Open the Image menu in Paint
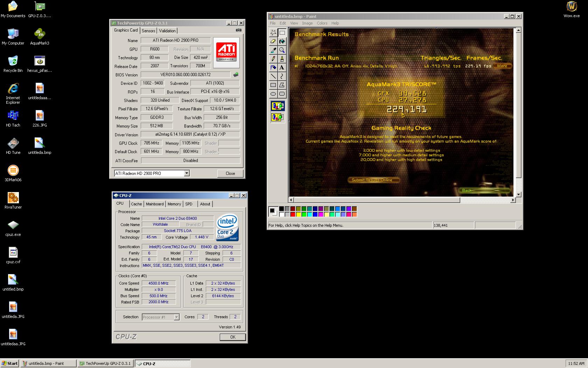The image size is (588, 368). 307,23
